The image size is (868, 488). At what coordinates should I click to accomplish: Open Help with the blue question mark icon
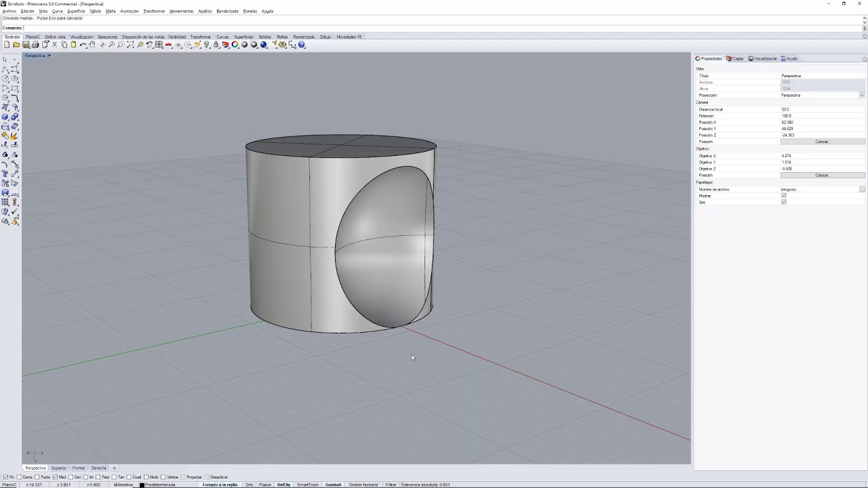(x=302, y=45)
